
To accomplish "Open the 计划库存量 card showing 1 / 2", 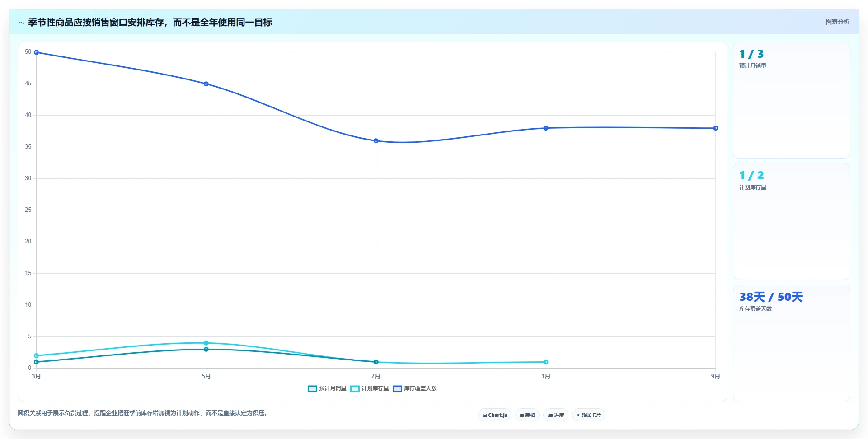I will tap(792, 222).
